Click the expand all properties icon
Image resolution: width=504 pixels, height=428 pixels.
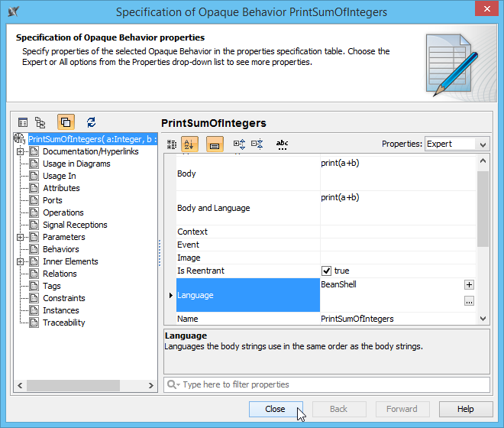[239, 144]
